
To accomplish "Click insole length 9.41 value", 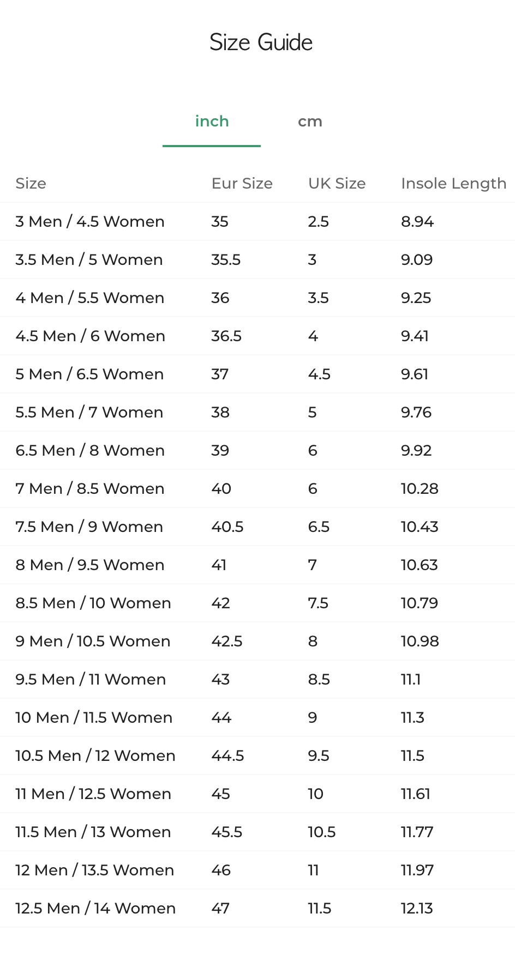I will coord(415,336).
